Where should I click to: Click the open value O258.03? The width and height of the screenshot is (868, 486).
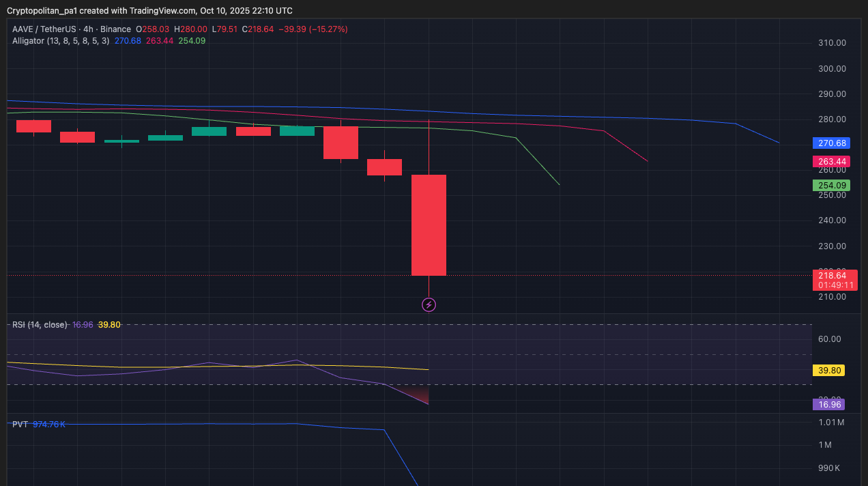pos(152,29)
